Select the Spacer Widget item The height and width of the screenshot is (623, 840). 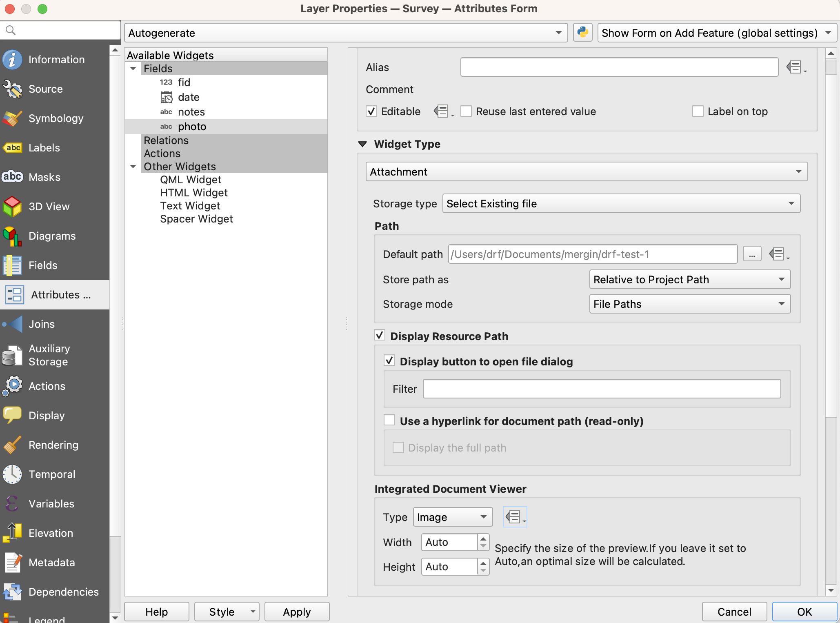click(196, 219)
